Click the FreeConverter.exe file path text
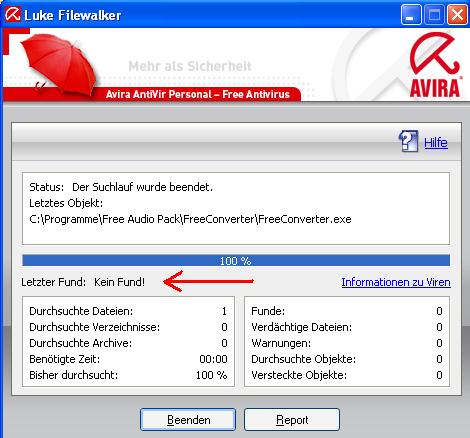470x438 pixels. tap(190, 219)
